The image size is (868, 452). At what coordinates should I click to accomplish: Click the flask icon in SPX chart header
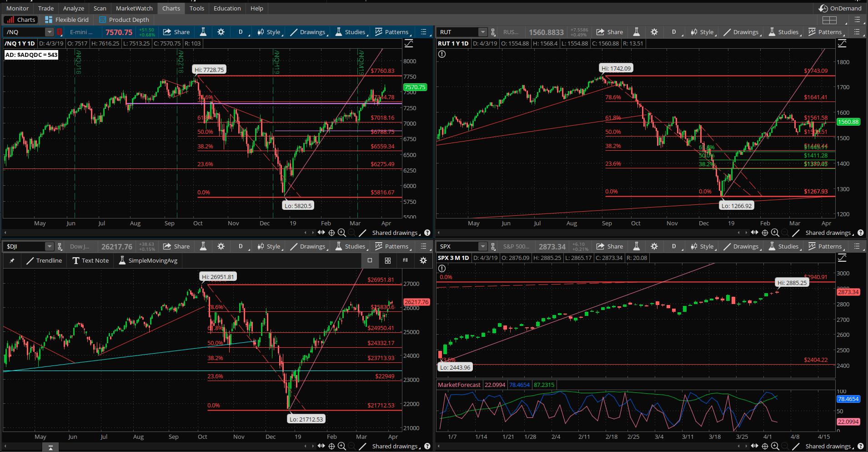637,246
